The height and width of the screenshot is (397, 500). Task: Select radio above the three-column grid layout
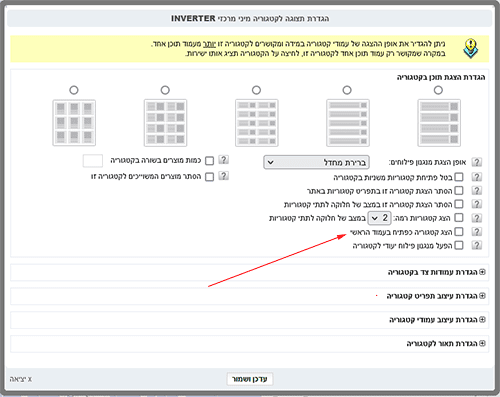tap(74, 90)
